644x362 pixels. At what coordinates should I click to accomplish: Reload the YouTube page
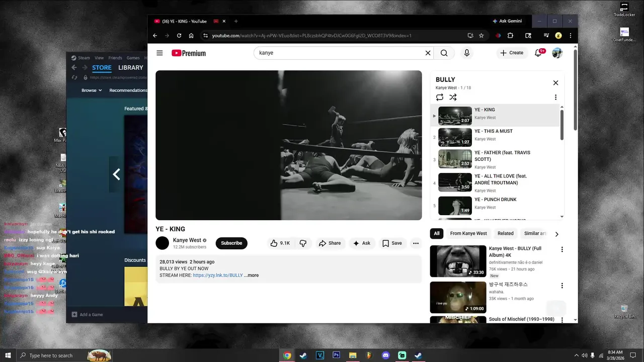pos(179,36)
